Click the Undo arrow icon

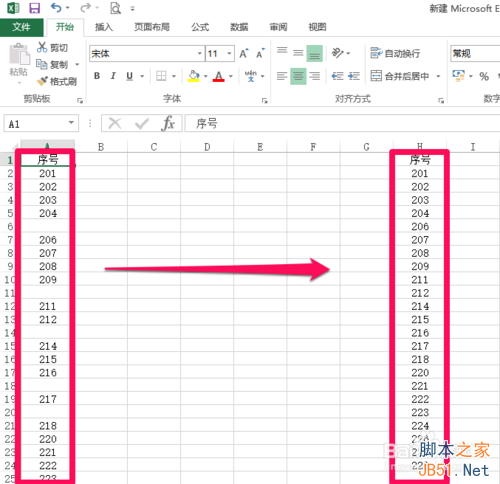click(56, 7)
